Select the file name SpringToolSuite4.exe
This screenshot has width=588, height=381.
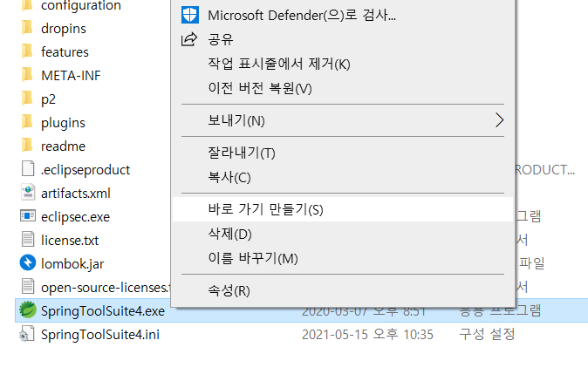click(x=103, y=311)
